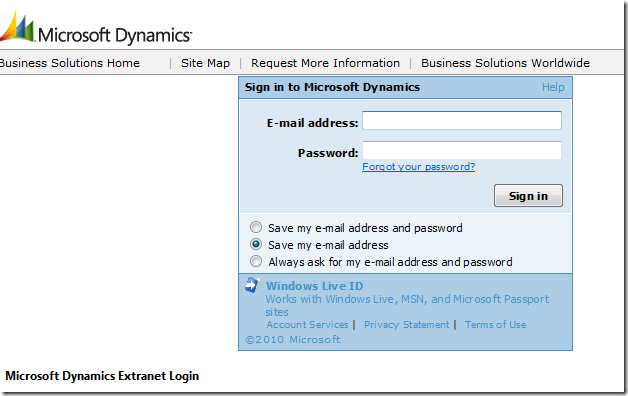Click the Sign in to Microsoft Dynamics heading
The width and height of the screenshot is (628, 396).
point(332,87)
